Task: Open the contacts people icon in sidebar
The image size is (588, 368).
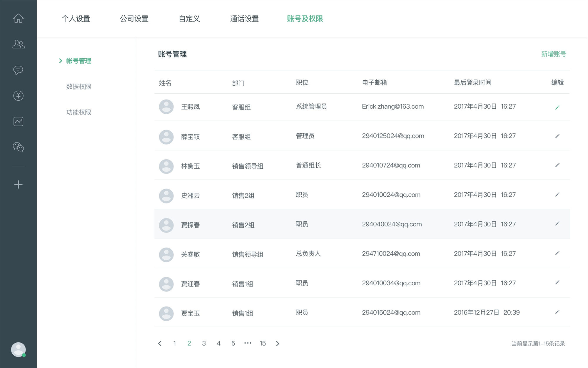Action: point(18,44)
